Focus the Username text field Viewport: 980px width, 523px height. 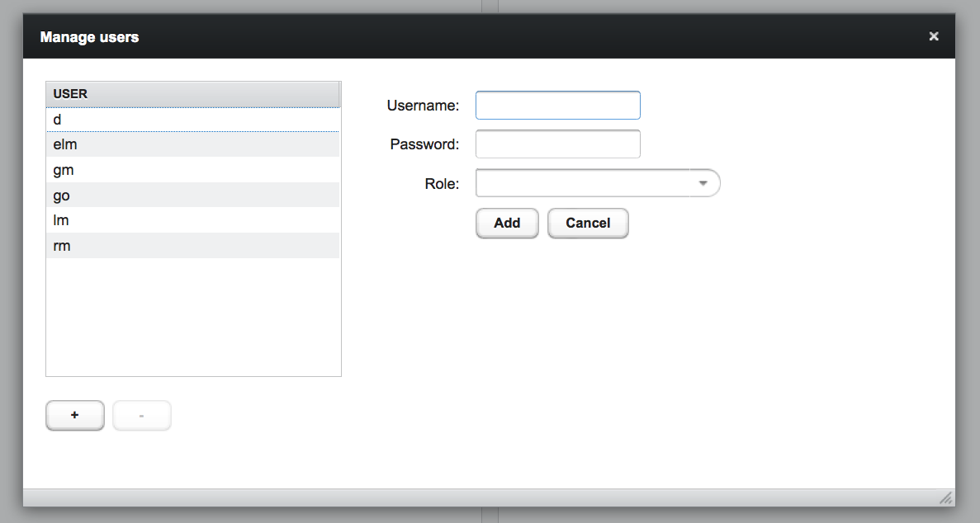558,106
